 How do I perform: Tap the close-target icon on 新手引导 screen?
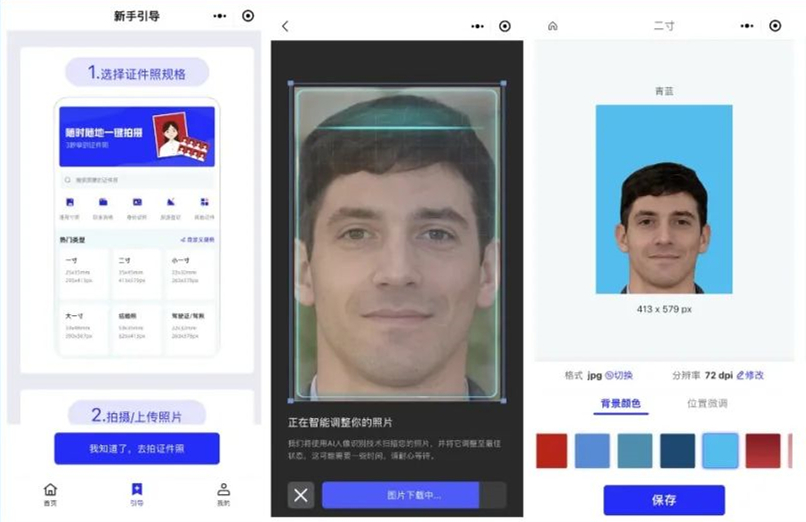248,16
